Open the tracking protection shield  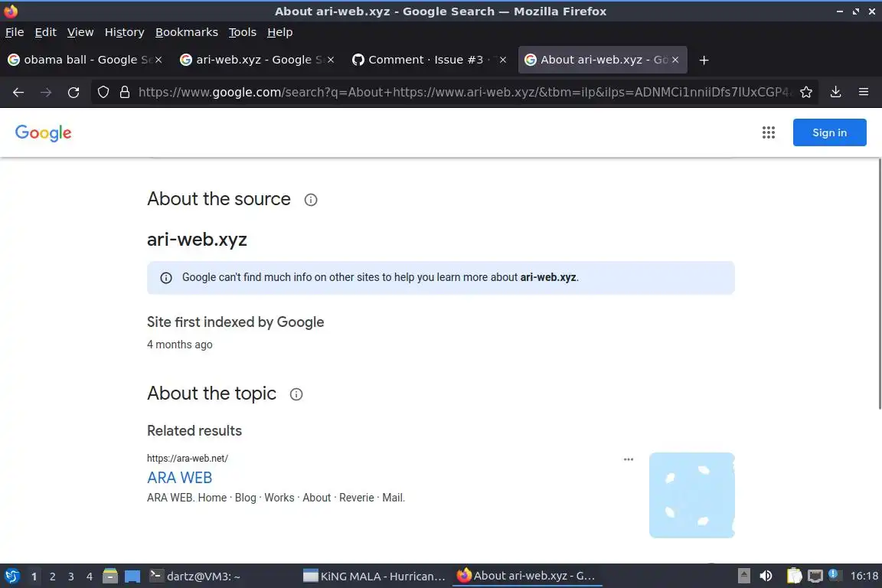[x=103, y=93]
